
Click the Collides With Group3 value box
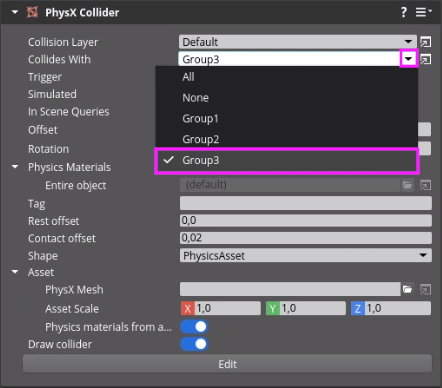(x=289, y=59)
